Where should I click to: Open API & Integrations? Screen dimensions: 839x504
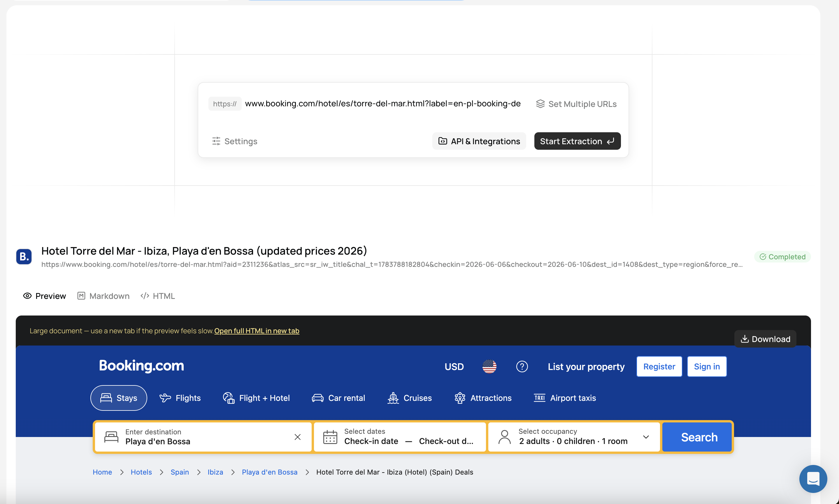point(479,141)
